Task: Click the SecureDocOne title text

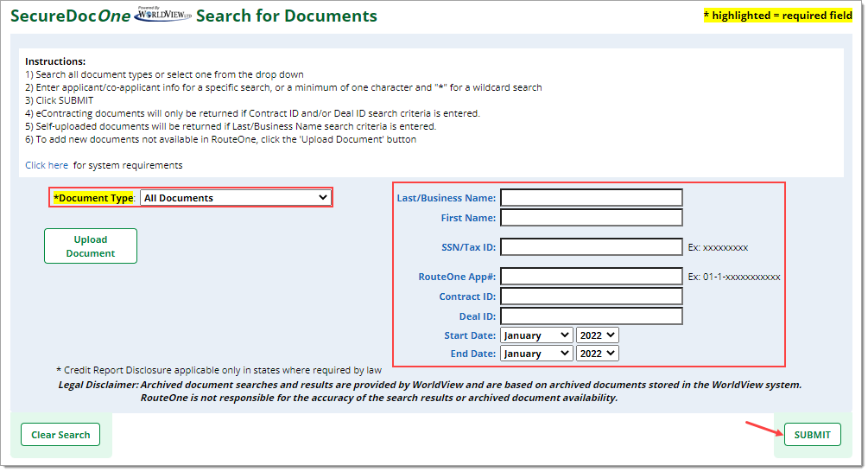Action: click(70, 16)
